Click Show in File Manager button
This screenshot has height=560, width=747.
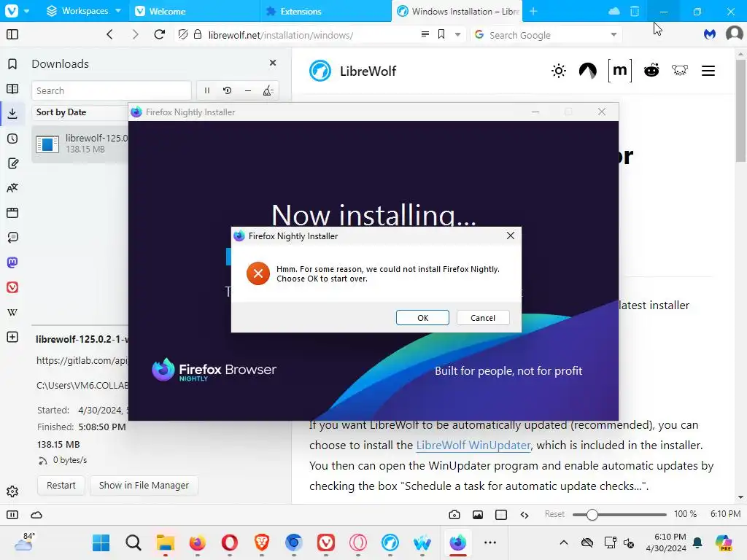pos(144,485)
